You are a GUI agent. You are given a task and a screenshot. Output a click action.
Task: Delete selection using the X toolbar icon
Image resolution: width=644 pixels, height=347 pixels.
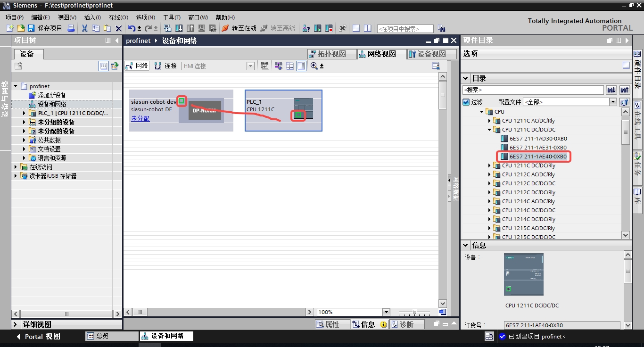tap(119, 28)
